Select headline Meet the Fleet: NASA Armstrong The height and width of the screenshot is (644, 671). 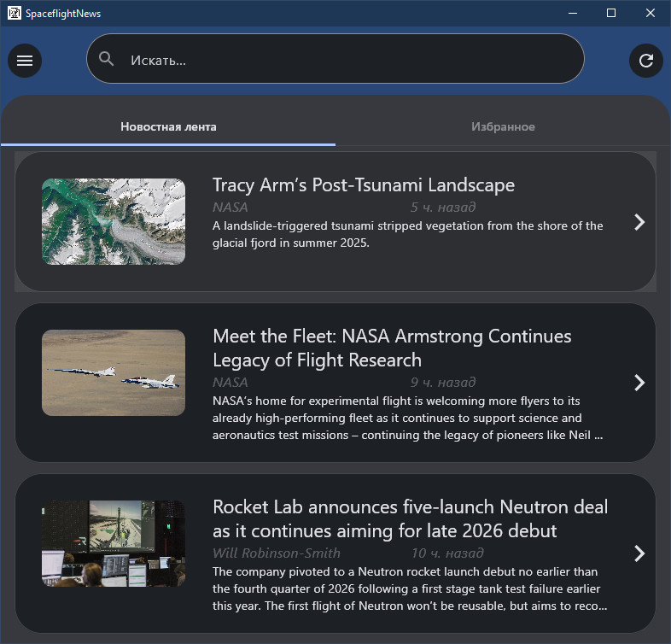392,348
